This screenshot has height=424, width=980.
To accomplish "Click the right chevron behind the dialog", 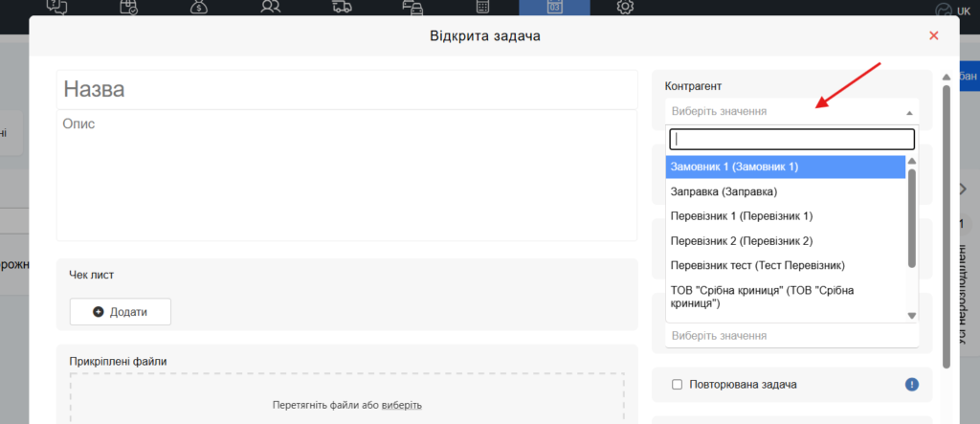I will pyautogui.click(x=963, y=190).
